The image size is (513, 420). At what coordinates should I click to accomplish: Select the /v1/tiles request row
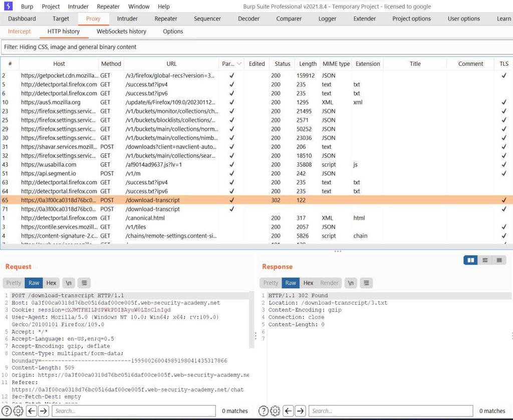(x=256, y=227)
